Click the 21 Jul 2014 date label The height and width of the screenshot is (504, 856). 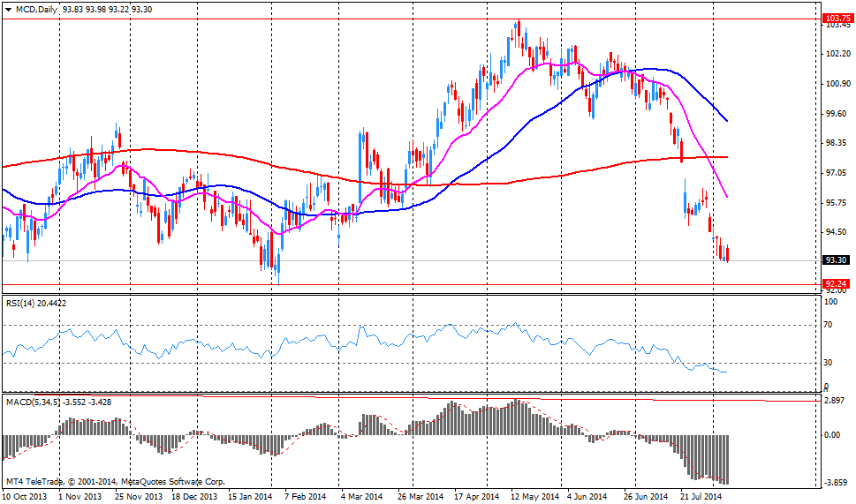click(x=703, y=496)
